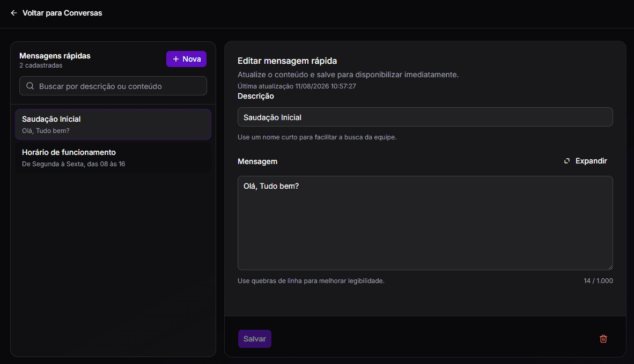Delete the message with red trash icon
The width and height of the screenshot is (634, 364).
coord(603,339)
